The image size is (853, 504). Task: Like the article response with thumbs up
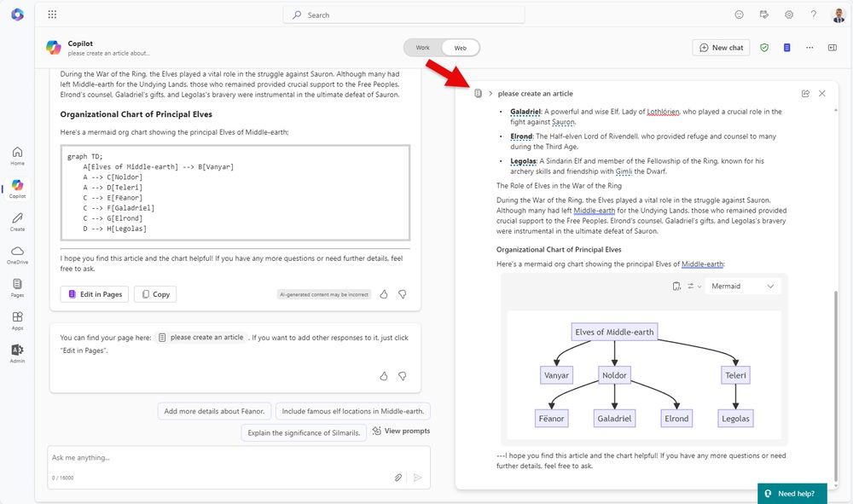[384, 294]
